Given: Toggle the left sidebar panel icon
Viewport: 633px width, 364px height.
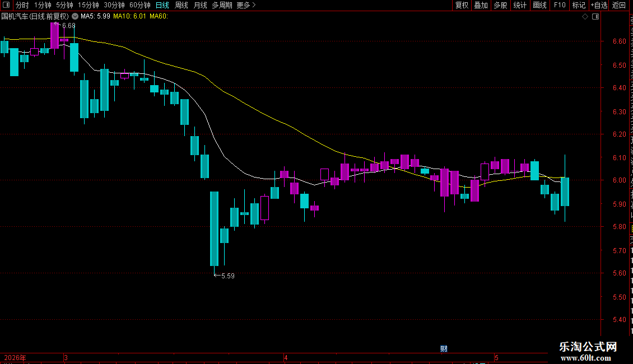Looking at the screenshot, I should tap(6, 5).
